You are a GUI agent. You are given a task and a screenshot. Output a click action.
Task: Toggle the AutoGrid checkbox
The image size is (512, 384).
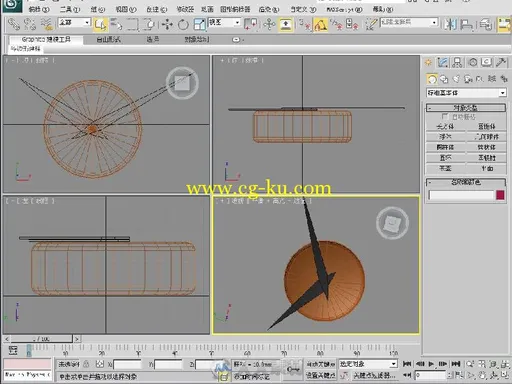444,116
